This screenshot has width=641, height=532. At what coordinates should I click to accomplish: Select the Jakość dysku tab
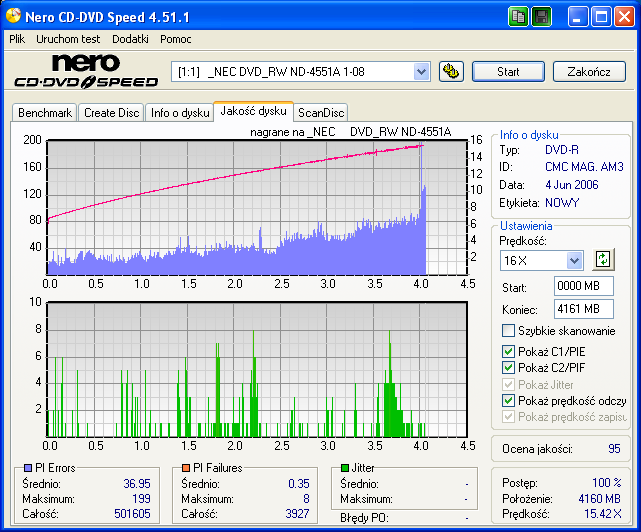(253, 111)
